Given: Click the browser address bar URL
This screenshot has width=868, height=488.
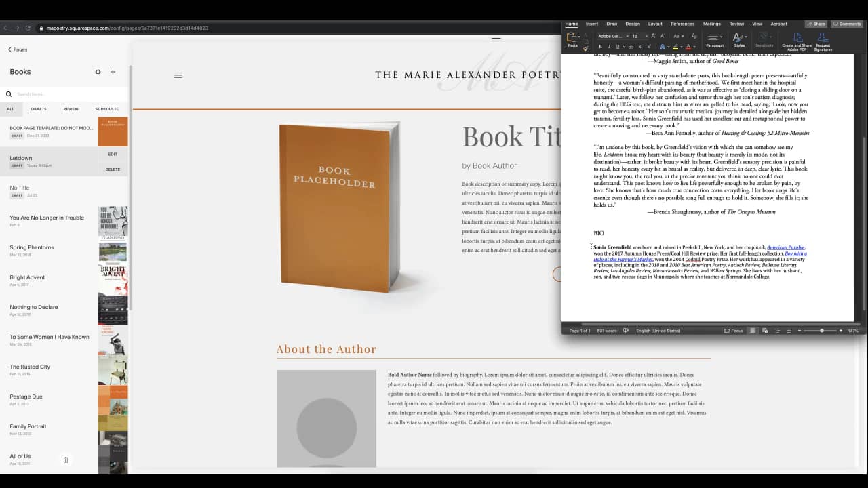Looking at the screenshot, I should (x=127, y=28).
